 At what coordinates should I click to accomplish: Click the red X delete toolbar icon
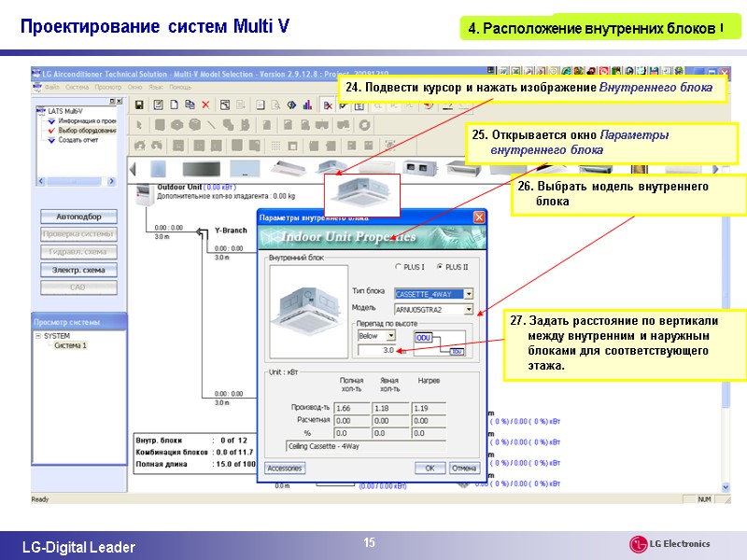tap(205, 105)
